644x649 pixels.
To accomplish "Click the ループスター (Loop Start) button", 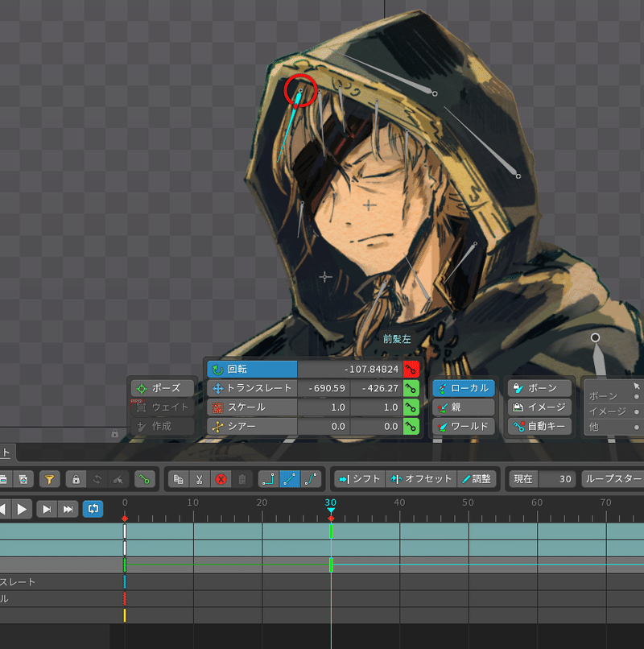I will (613, 479).
